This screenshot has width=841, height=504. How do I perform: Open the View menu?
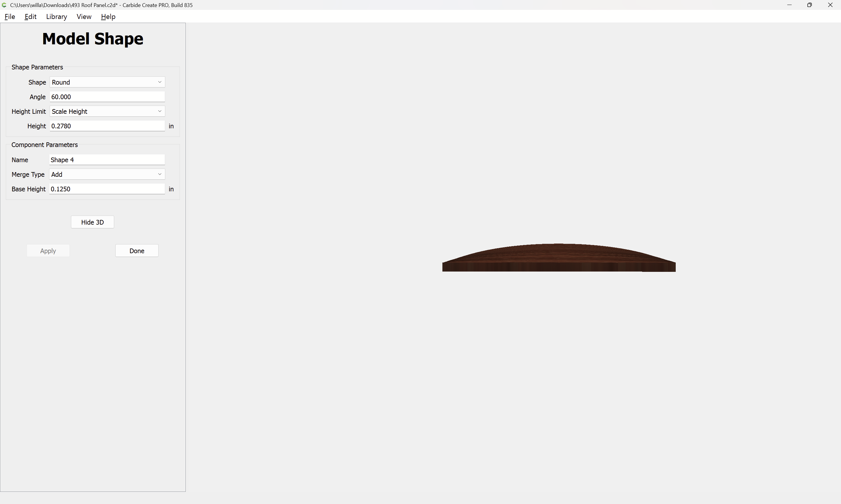point(84,17)
